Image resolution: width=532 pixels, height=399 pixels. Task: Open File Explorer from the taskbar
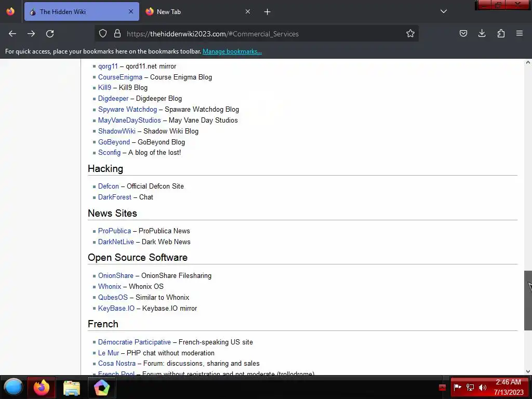click(x=72, y=388)
